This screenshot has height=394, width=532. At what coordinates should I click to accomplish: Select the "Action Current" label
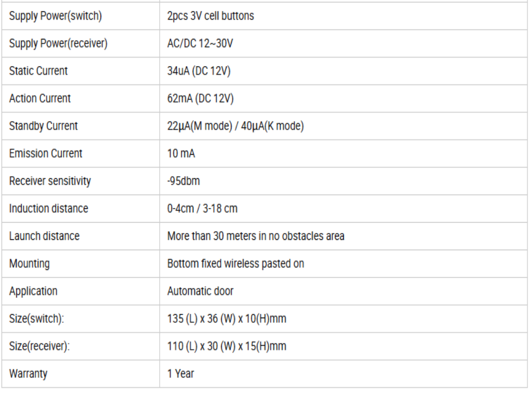[x=40, y=98]
